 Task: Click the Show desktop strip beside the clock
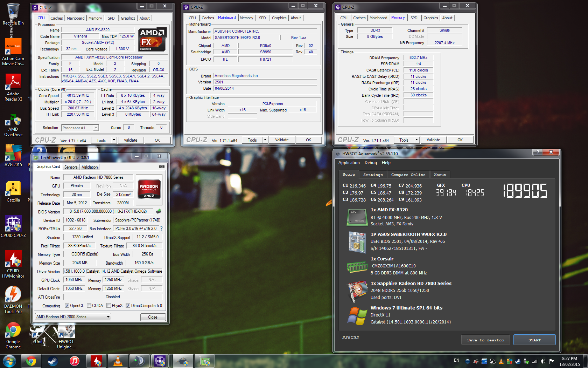586,361
